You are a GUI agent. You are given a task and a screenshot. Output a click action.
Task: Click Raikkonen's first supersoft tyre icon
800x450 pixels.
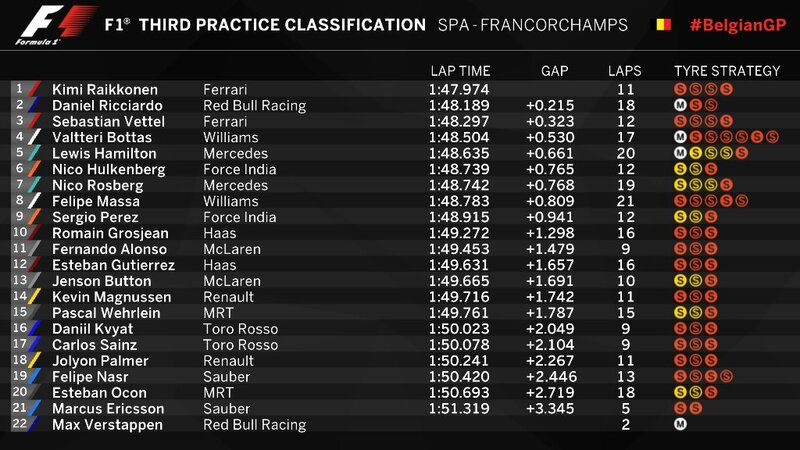[x=680, y=89]
